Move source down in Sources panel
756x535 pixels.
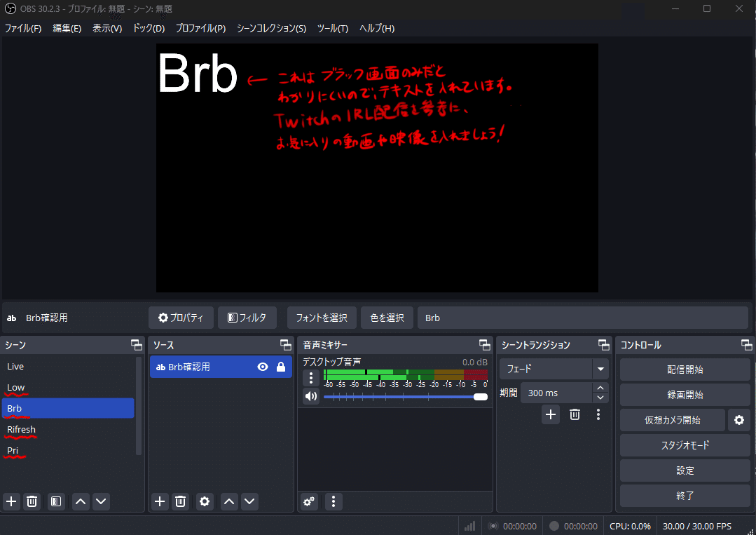tap(249, 501)
